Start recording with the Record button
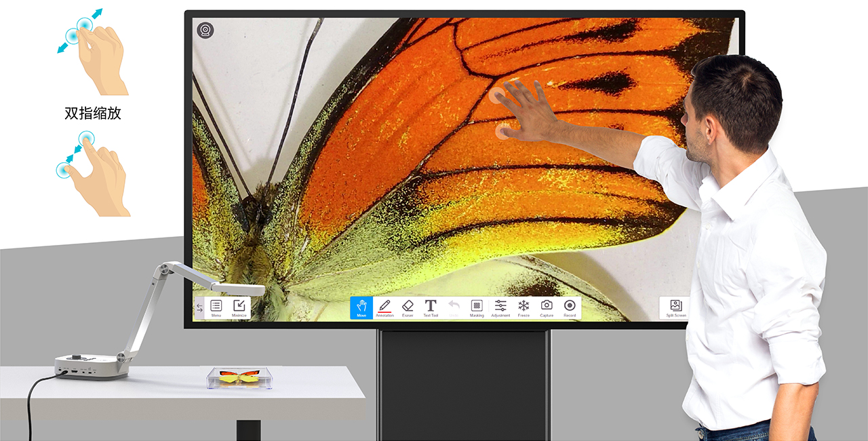Viewport: 868px width, 441px height. click(x=570, y=307)
